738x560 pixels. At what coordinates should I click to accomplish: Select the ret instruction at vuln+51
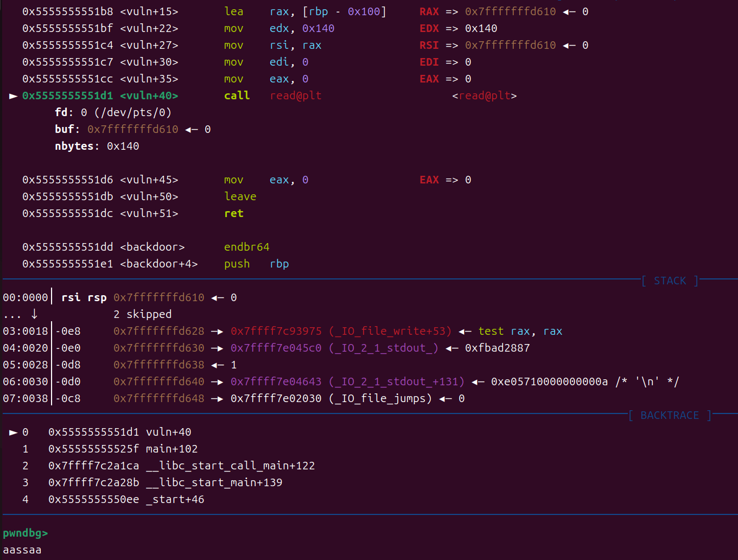click(x=234, y=213)
